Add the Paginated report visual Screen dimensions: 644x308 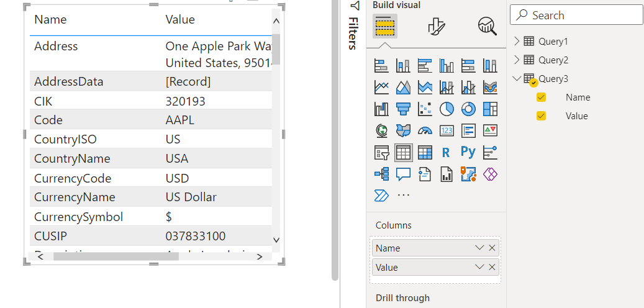447,174
